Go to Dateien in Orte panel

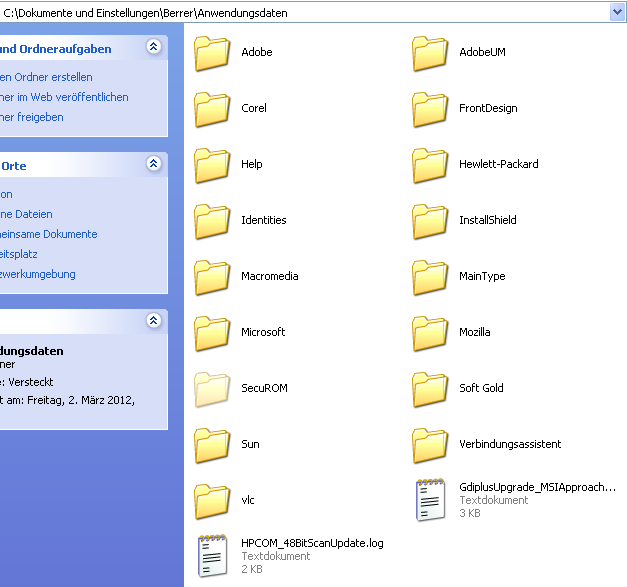(x=26, y=214)
